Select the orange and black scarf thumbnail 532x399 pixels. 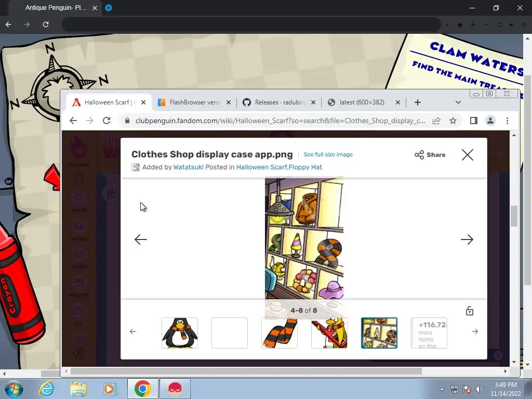(280, 333)
